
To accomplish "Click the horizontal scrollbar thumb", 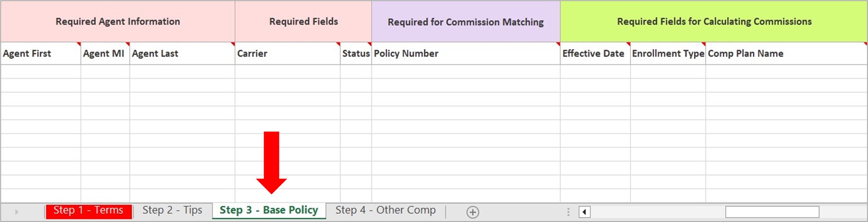I will coord(772,212).
